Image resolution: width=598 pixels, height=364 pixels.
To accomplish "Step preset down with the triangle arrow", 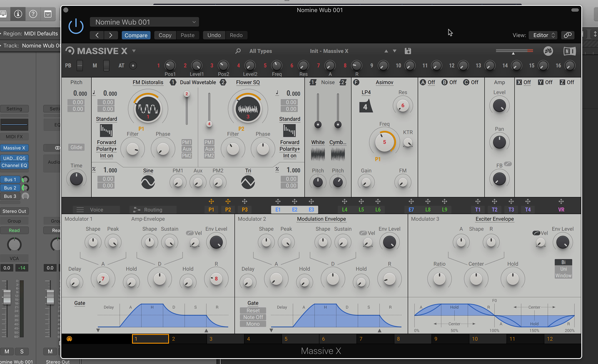I will coord(394,51).
